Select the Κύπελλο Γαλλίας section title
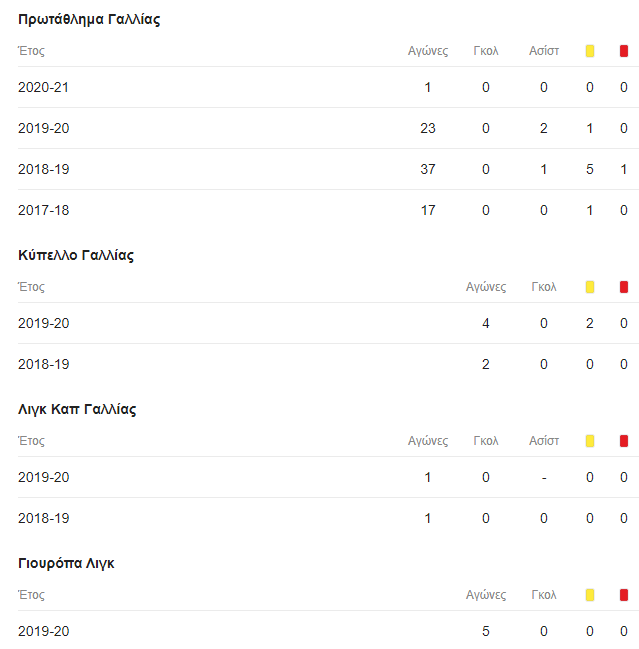This screenshot has width=639, height=649. tap(76, 255)
